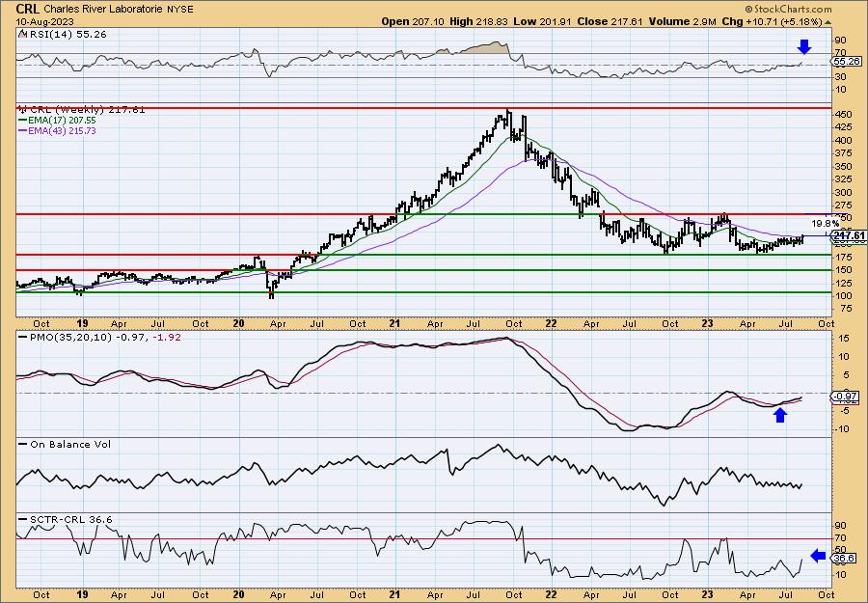Screen dimensions: 868x603
Task: Click the -0.97 PMO value tag on right axis
Action: [x=845, y=397]
